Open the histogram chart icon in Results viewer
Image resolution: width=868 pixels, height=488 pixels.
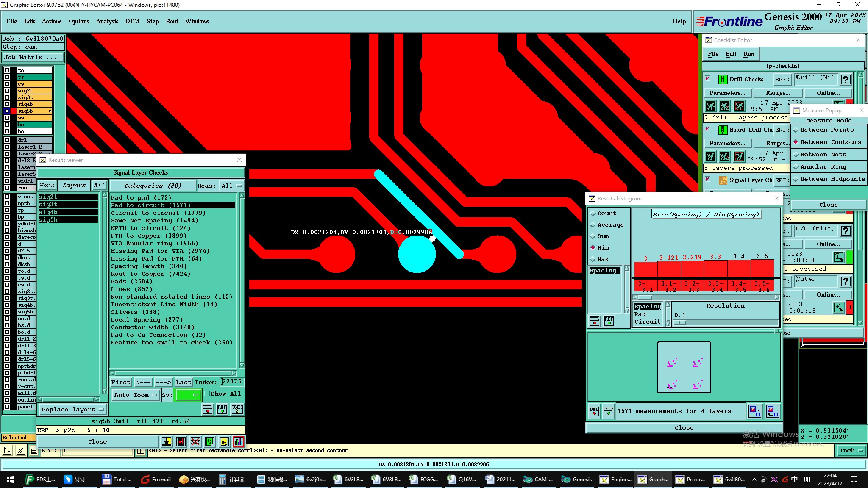pos(238,442)
